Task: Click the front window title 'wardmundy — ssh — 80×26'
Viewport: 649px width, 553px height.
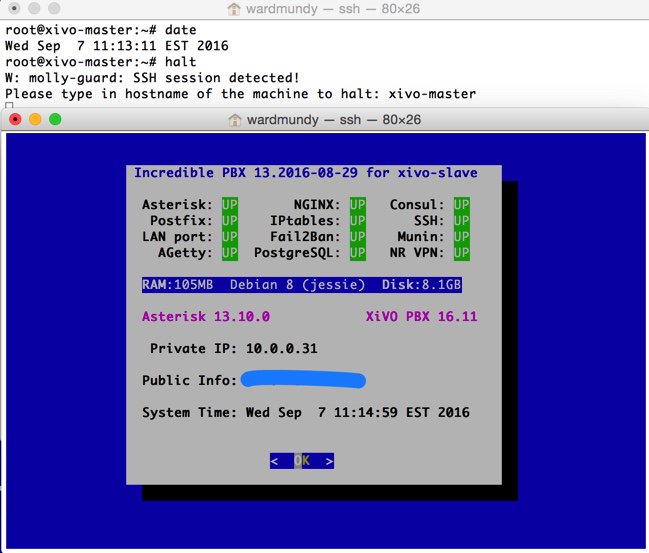Action: [334, 120]
